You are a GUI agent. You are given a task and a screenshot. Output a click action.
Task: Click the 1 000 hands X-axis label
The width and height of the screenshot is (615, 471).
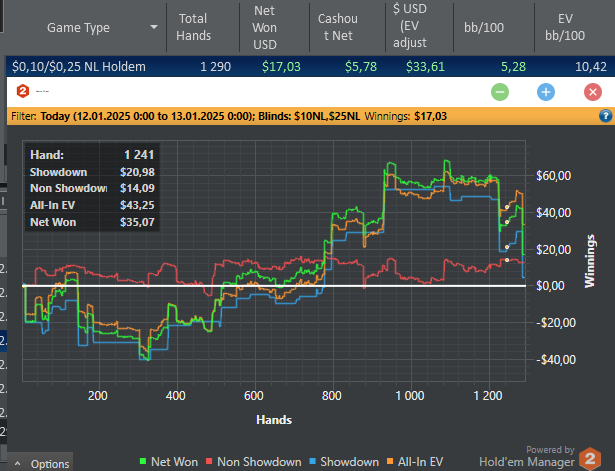(x=409, y=396)
